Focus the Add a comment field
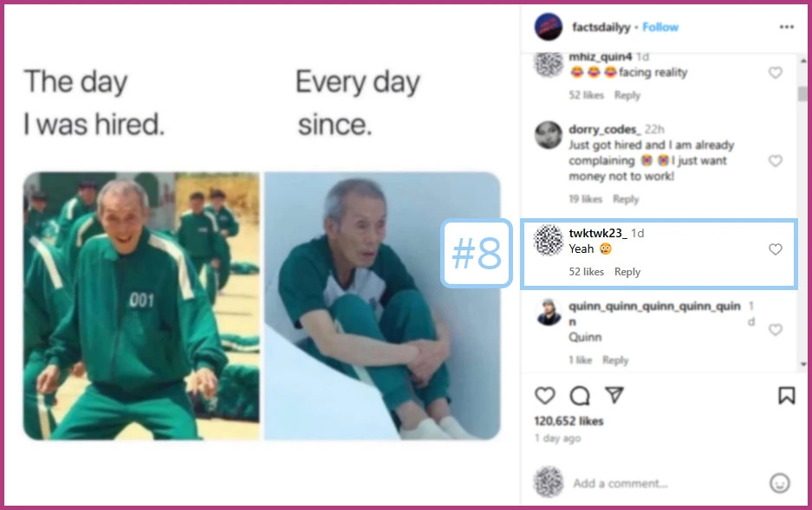The width and height of the screenshot is (812, 510). (x=668, y=483)
